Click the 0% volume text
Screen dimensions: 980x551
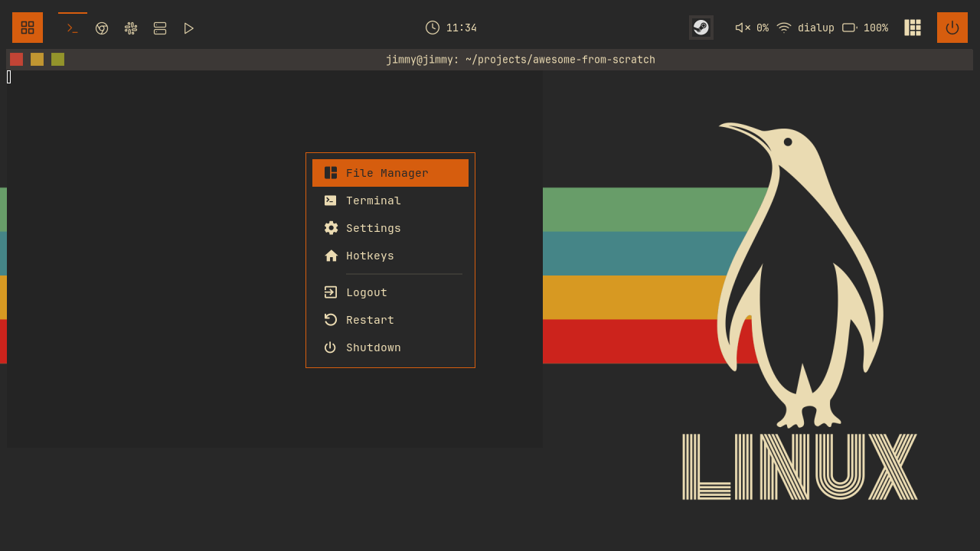(763, 28)
